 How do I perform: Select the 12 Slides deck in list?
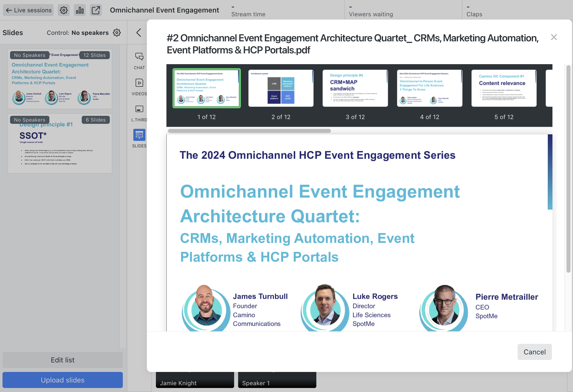(x=60, y=79)
